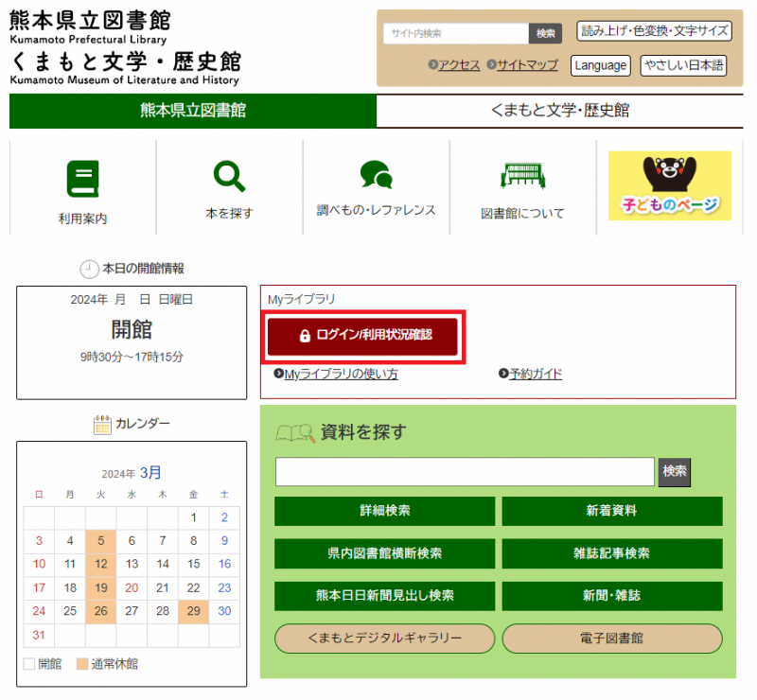Open the アクセス link
The width and height of the screenshot is (757, 700).
[459, 64]
